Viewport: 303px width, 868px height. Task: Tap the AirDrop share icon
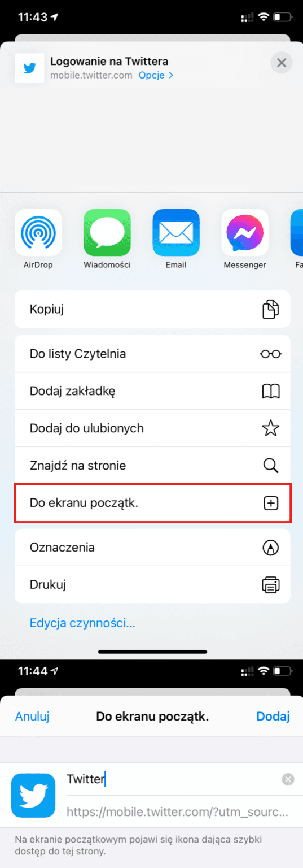(x=38, y=232)
